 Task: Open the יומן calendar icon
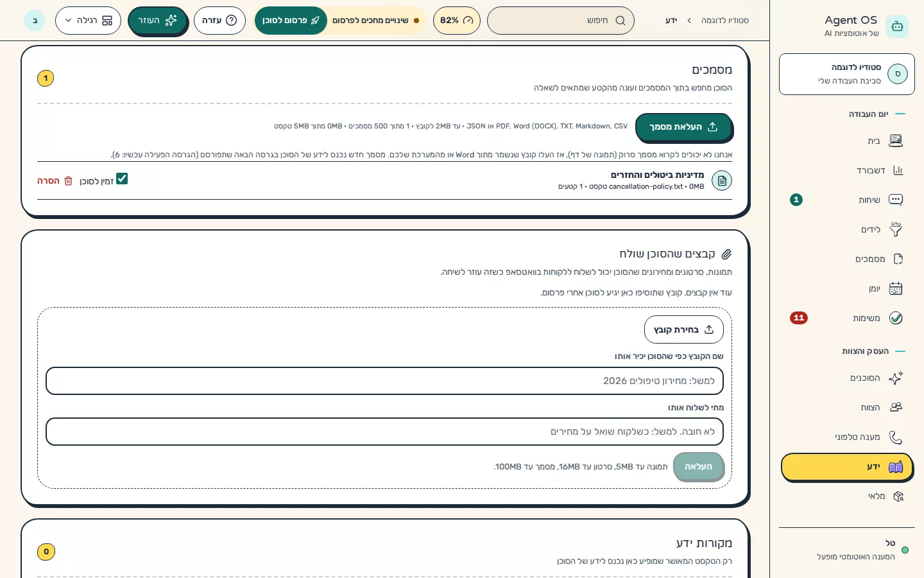(x=896, y=288)
